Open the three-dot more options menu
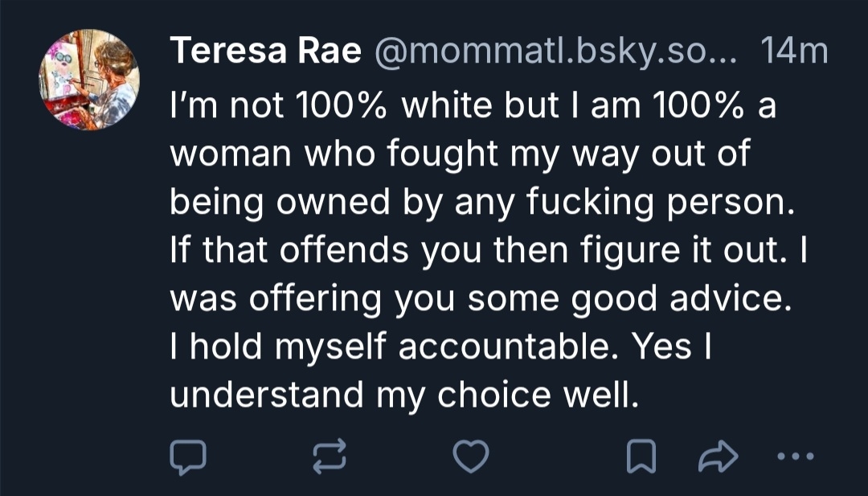868x496 pixels. (x=797, y=456)
